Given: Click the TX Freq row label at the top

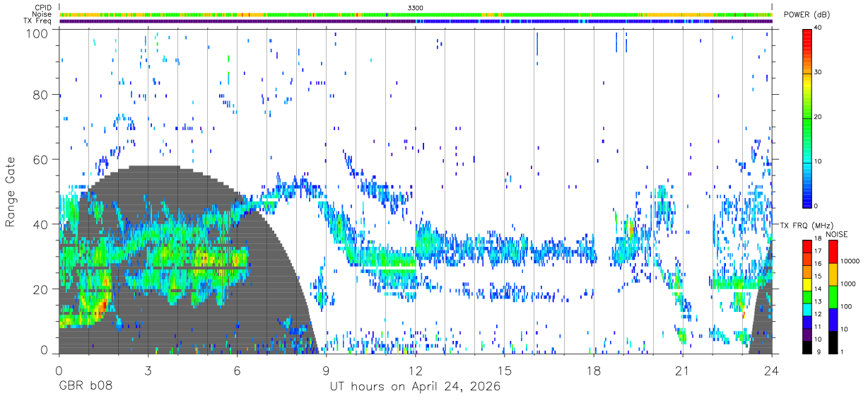Looking at the screenshot, I should click(x=37, y=21).
